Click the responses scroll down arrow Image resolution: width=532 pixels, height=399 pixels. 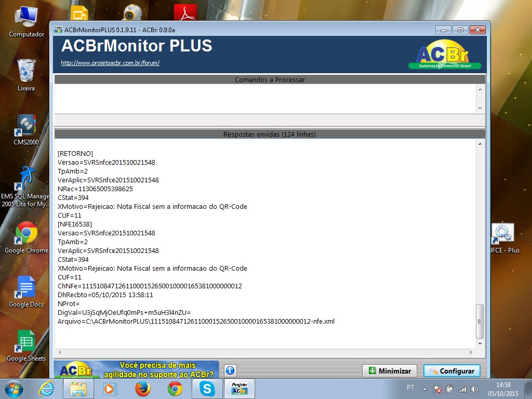tap(480, 344)
